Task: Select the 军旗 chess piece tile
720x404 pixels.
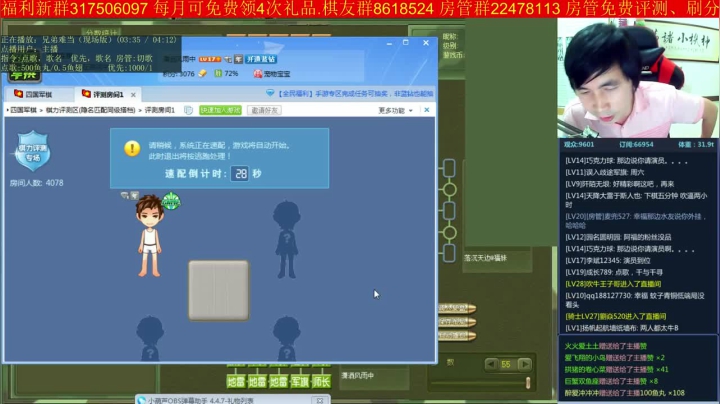Action: [x=300, y=381]
